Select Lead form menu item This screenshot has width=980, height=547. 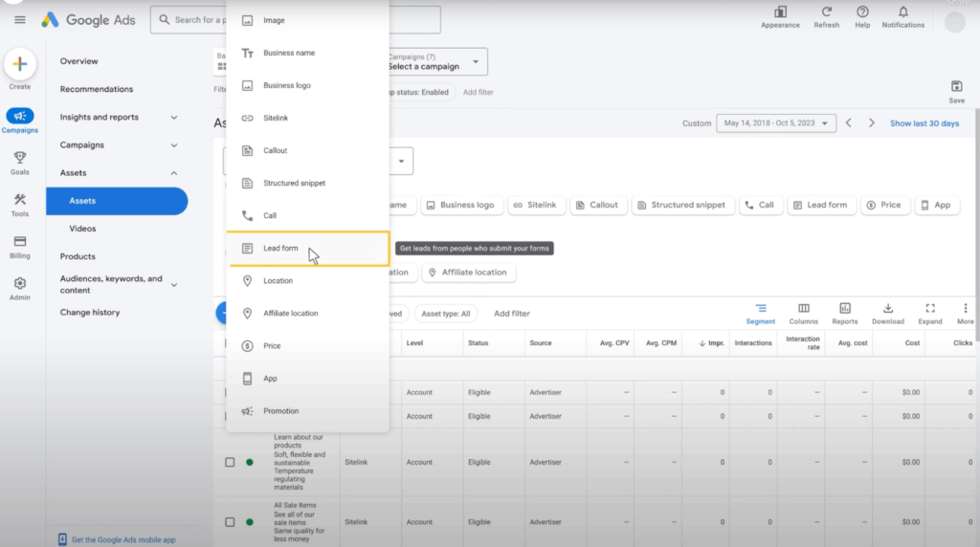[307, 249]
